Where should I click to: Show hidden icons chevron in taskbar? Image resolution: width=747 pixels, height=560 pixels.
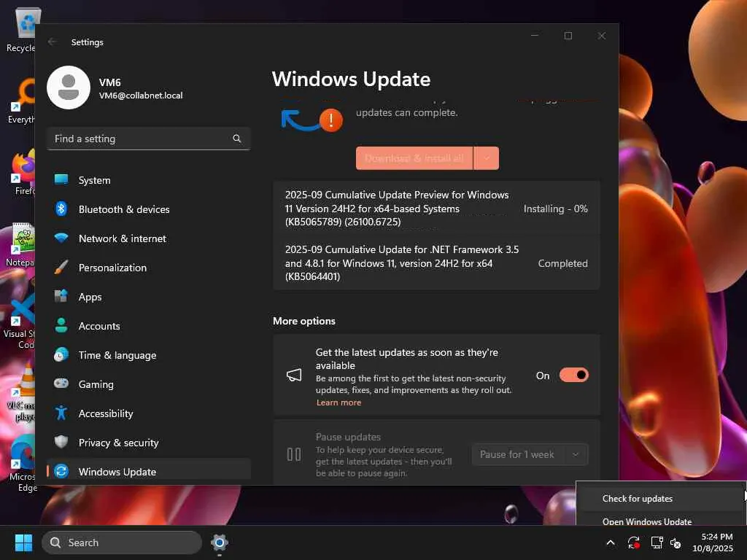[x=611, y=542]
